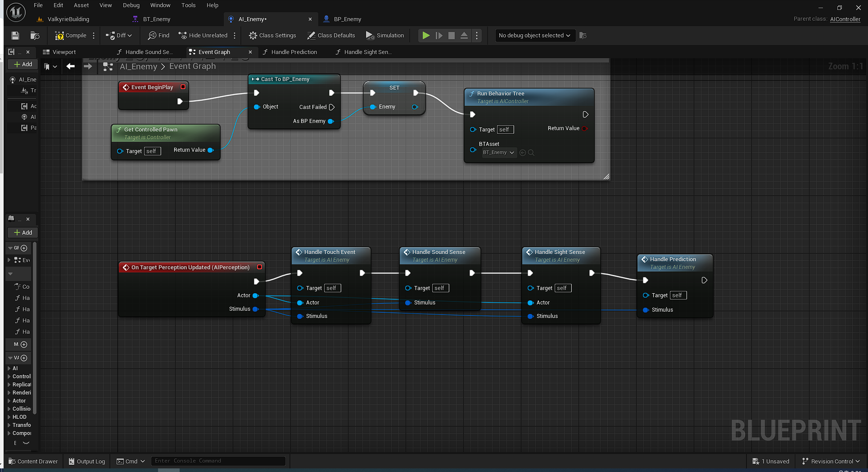Open the Diff dropdown
868x472 pixels.
point(119,36)
